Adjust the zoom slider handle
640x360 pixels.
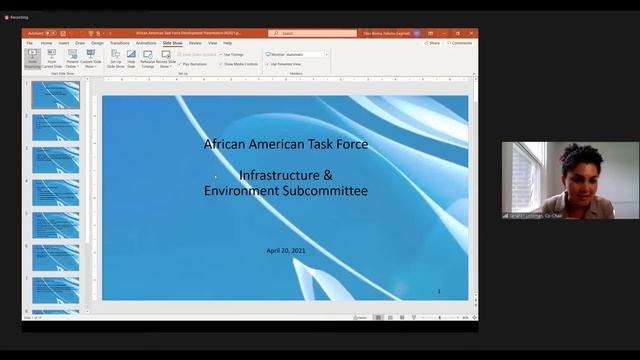(440, 317)
